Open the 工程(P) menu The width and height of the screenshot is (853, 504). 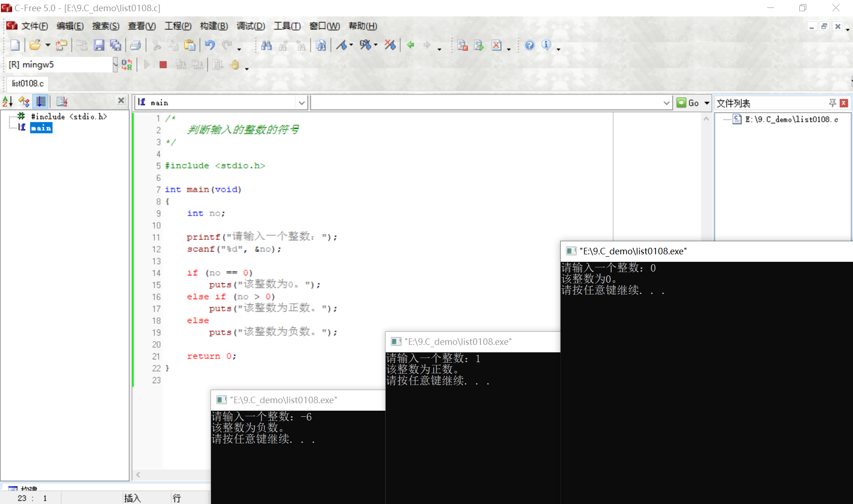[178, 26]
